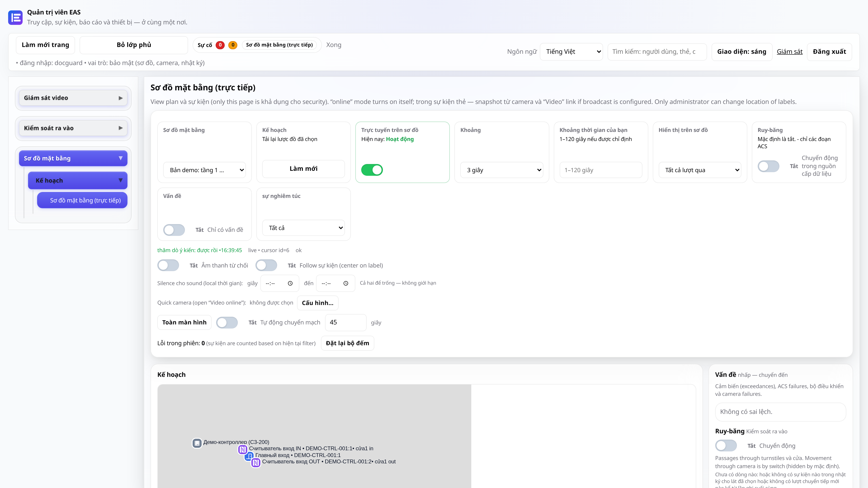868x488 pixels.
Task: Click the Считыватель вход IN reader icon
Action: pos(243,449)
